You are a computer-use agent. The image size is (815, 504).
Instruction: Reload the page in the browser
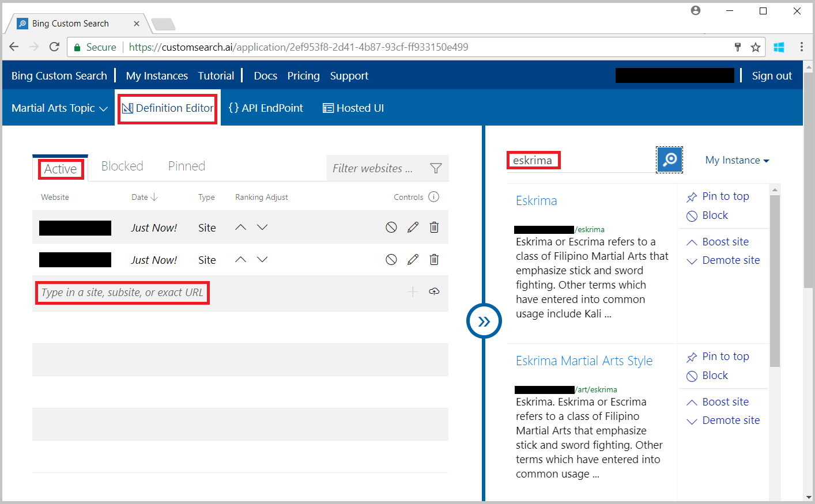[54, 47]
